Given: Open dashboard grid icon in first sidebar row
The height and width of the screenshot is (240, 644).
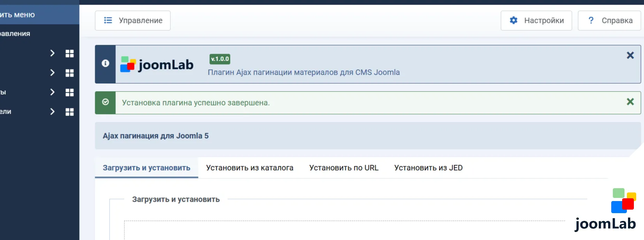Looking at the screenshot, I should [x=69, y=53].
